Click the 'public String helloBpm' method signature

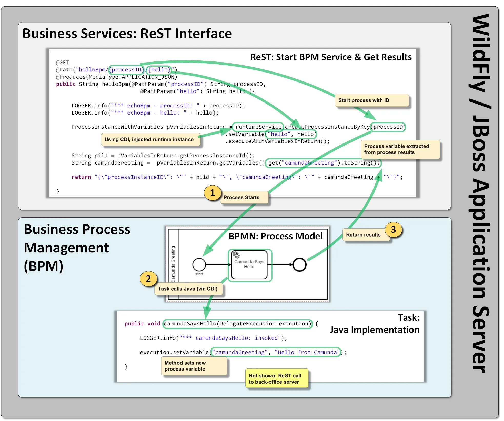(161, 84)
